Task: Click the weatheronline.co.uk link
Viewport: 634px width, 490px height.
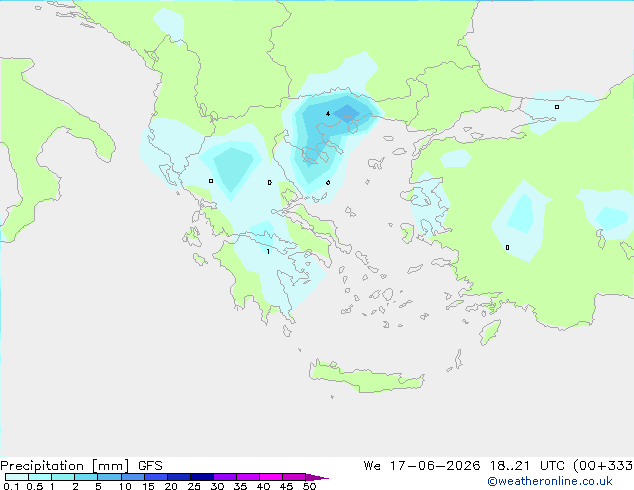Action: click(550, 481)
